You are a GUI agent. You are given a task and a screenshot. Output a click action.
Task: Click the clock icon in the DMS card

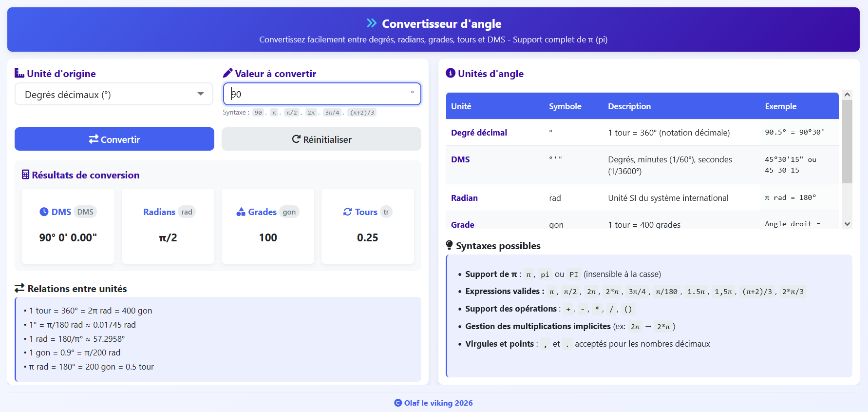coord(44,212)
